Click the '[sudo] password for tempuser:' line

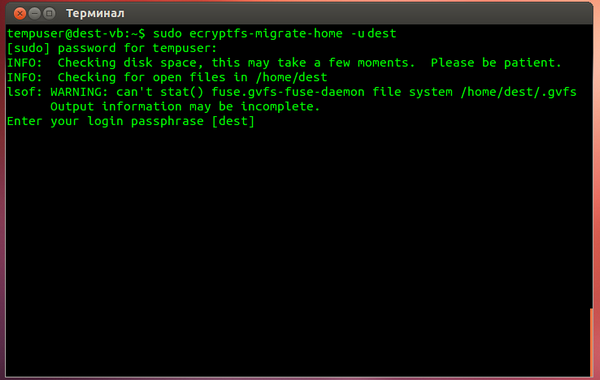point(112,48)
